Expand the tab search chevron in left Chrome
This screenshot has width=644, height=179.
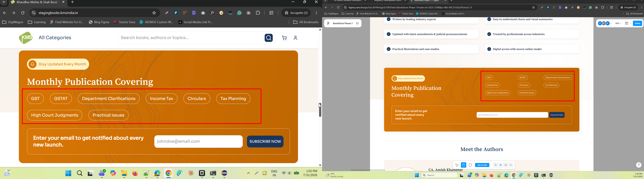(x=4, y=2)
